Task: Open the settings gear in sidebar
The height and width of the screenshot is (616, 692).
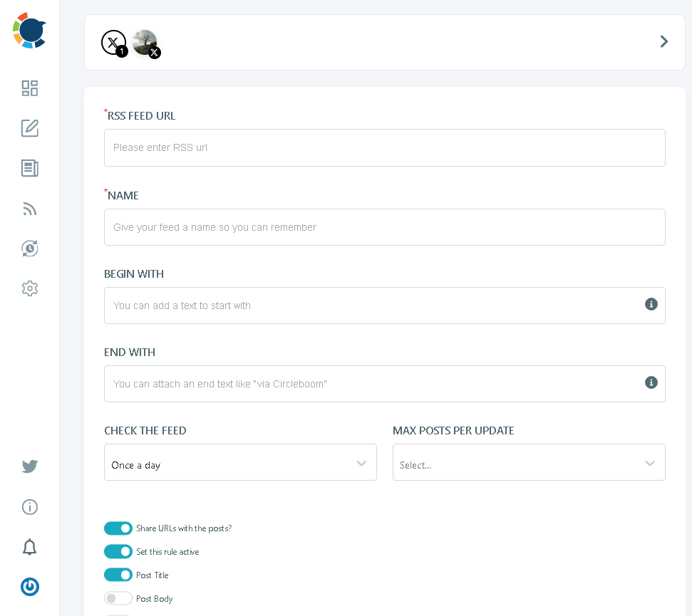Action: (29, 288)
